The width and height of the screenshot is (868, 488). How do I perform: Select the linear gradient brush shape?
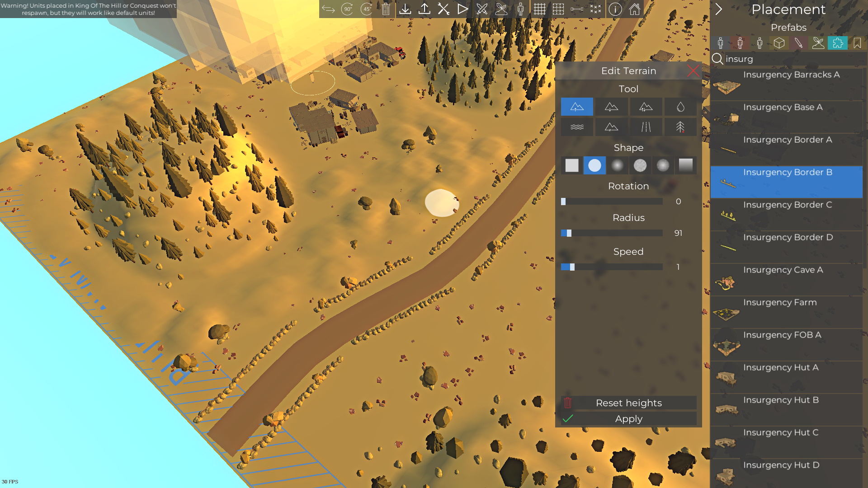click(685, 165)
